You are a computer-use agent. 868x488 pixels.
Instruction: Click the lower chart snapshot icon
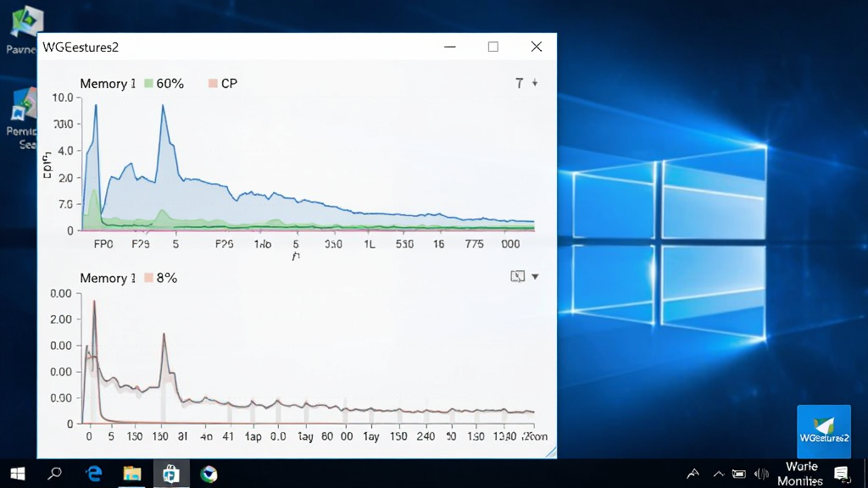pos(517,277)
